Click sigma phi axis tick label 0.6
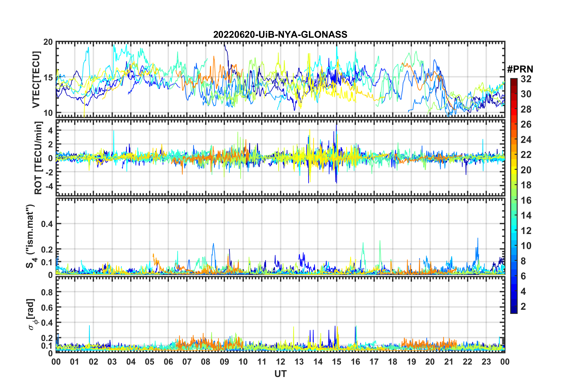Screen dimensions: 561x392 (x=47, y=307)
